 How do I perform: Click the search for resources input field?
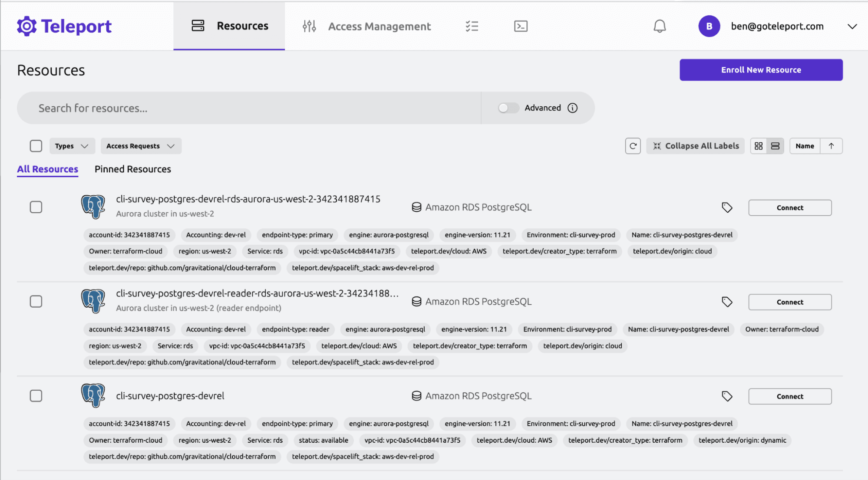[249, 108]
